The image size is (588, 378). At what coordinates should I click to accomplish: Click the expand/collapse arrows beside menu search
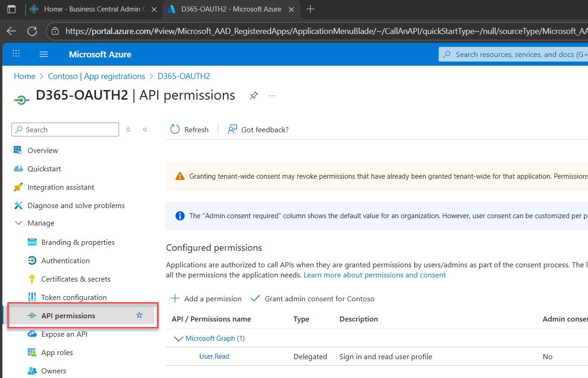pyautogui.click(x=128, y=130)
